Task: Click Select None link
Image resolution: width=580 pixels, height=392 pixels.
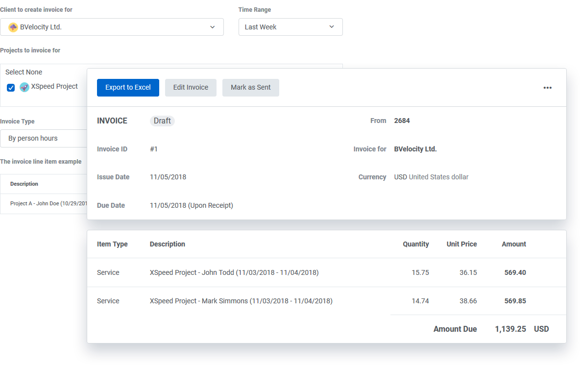Action: [24, 72]
